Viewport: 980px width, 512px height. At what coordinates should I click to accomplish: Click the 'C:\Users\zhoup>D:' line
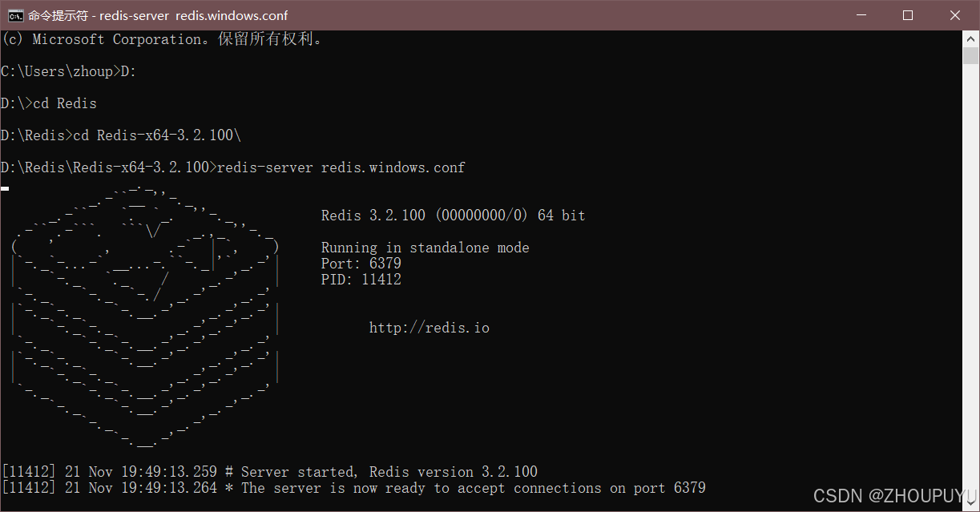coord(69,71)
